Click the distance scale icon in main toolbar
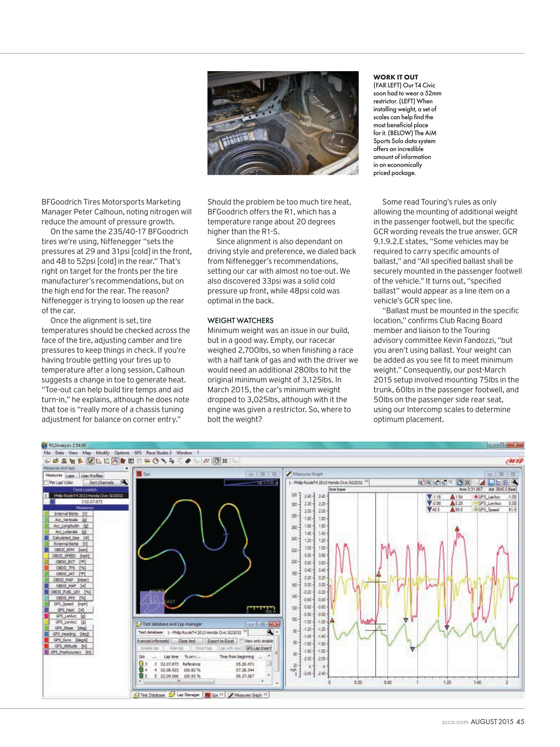Screen dimensions: 560x747 click(225, 461)
